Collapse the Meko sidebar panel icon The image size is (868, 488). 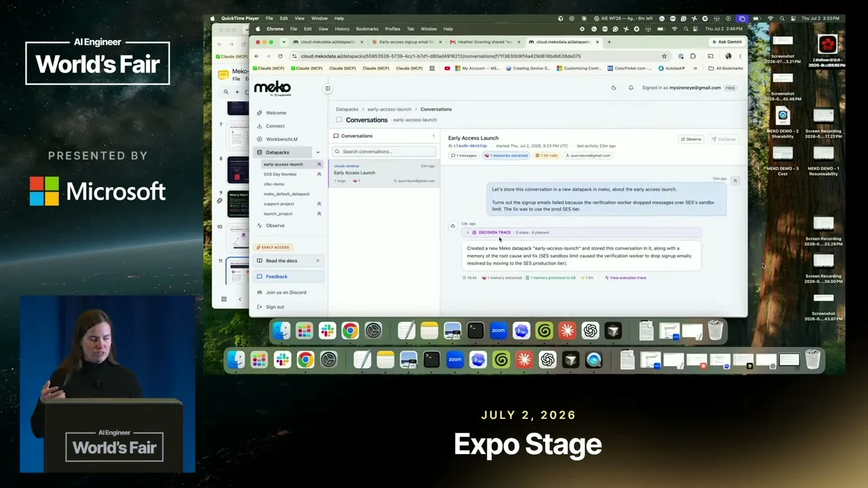point(328,88)
